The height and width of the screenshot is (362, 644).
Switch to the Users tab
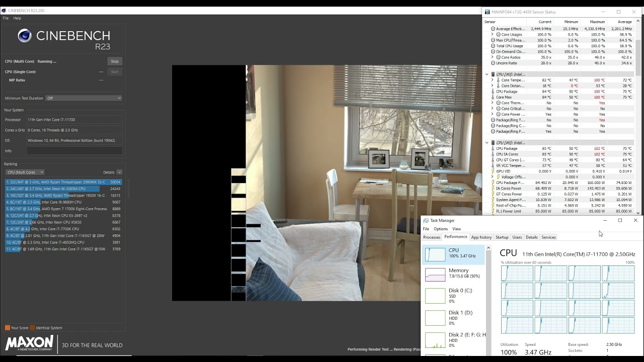(x=517, y=237)
